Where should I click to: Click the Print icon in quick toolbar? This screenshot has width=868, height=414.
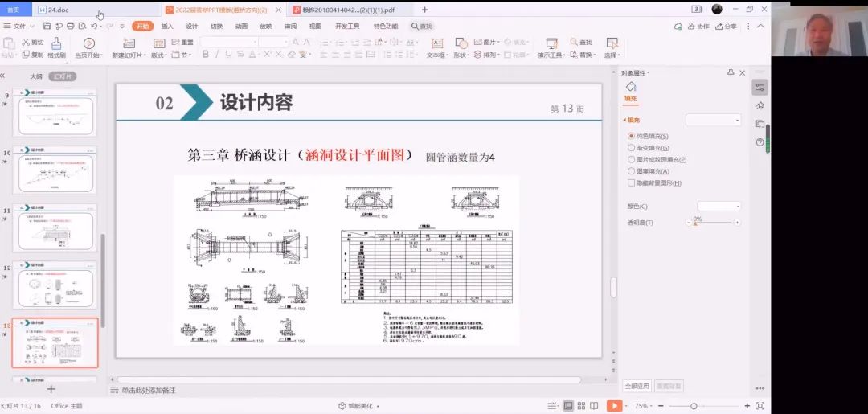pyautogui.click(x=70, y=26)
